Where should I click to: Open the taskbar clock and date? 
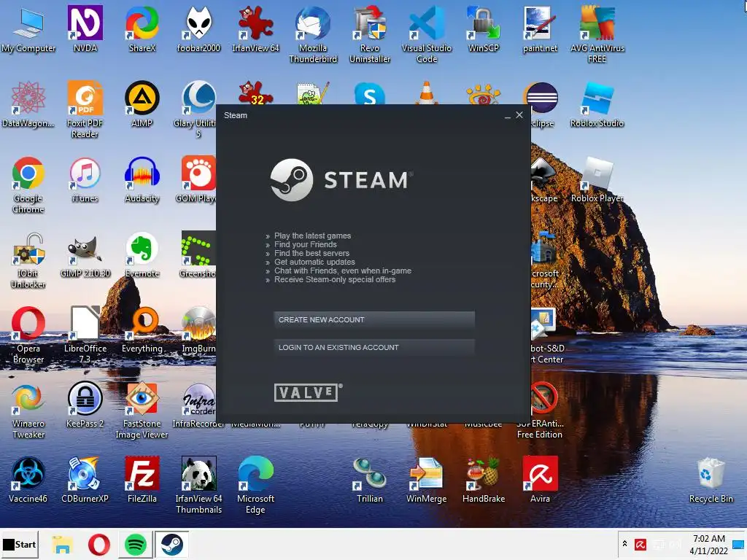coord(709,545)
